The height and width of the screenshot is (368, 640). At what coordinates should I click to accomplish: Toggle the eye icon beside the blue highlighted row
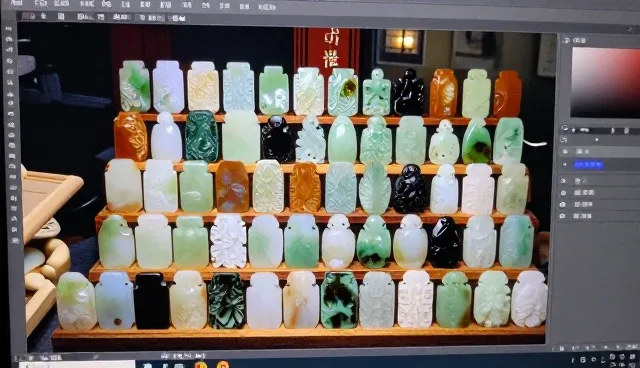point(565,165)
